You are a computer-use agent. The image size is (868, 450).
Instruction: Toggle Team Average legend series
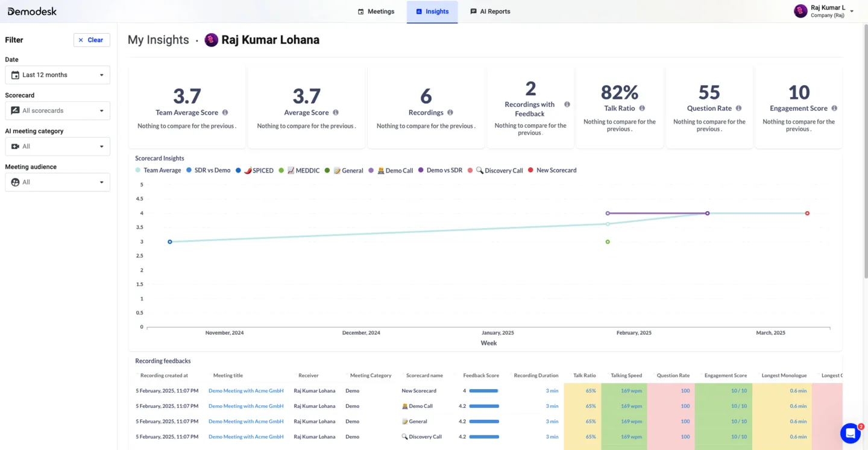(158, 170)
